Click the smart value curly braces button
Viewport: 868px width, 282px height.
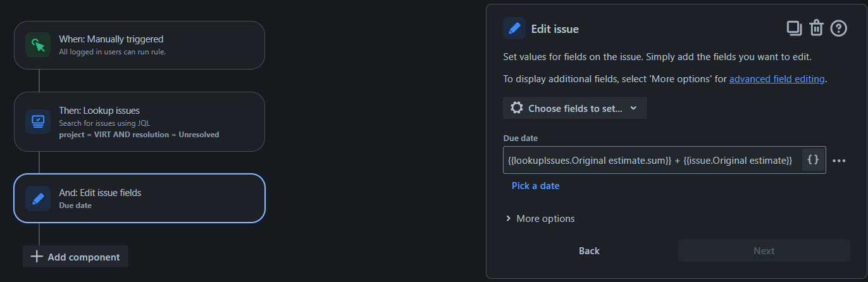coord(814,160)
